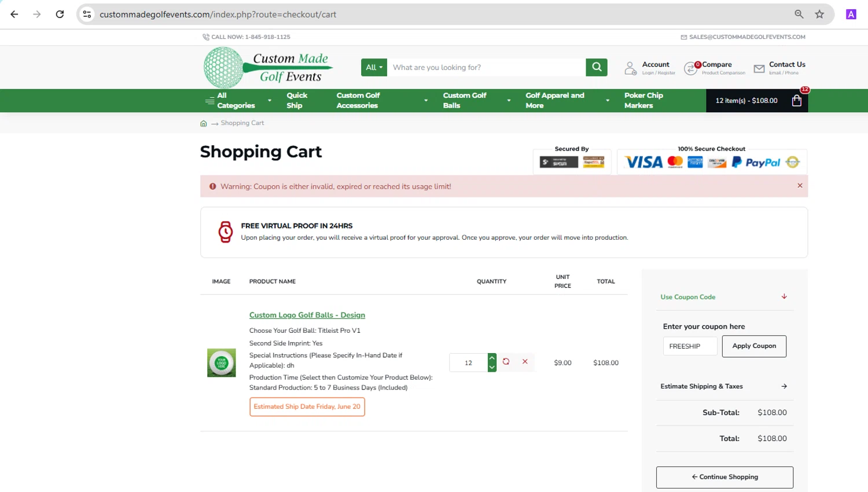868x492 pixels.
Task: Click the coupon field containing FREESHIP
Action: click(690, 346)
